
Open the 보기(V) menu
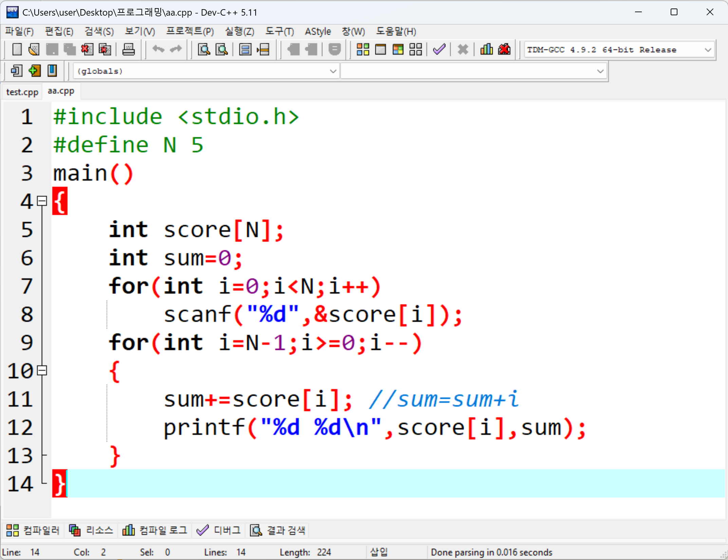pos(140,32)
